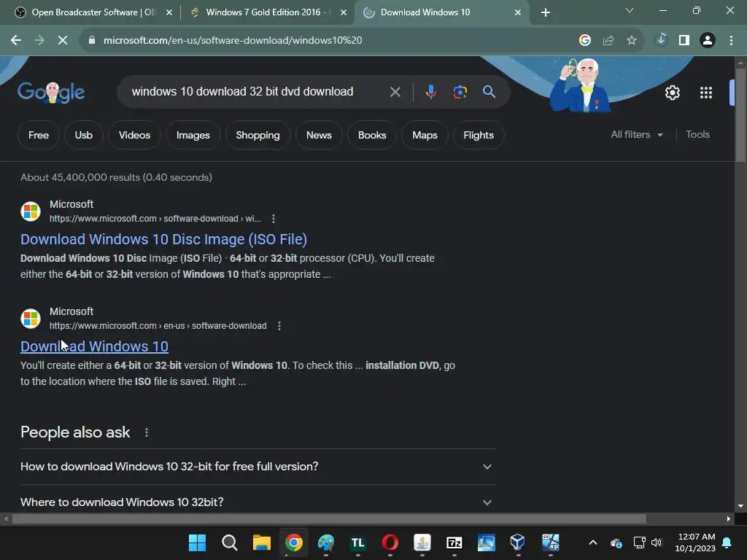Close the Open Broadcaster Software tab

169,13
